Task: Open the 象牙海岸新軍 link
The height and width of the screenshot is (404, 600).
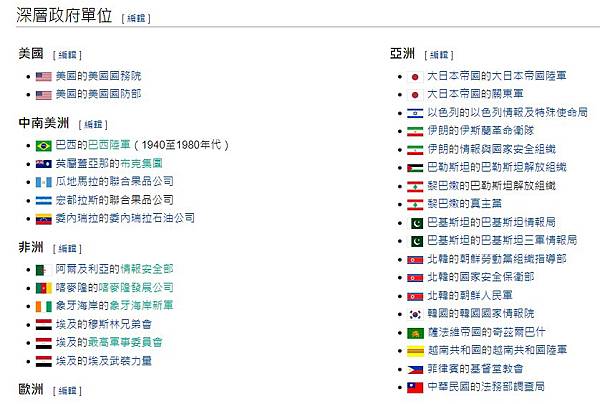Action: point(142,306)
